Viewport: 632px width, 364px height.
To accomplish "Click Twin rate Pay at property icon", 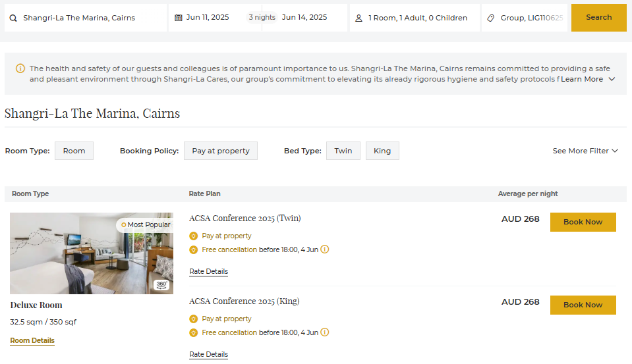I will click(194, 236).
